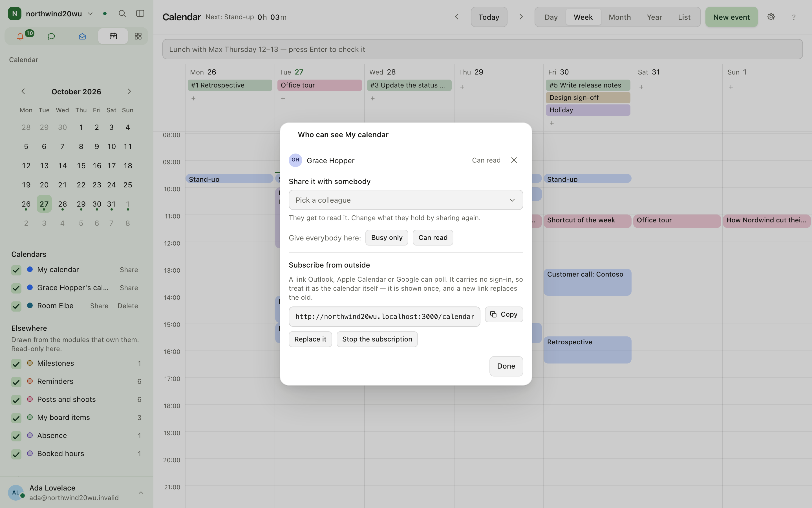Show previous month in mini calendar
Screen dimensions: 812x508
pyautogui.click(x=23, y=91)
